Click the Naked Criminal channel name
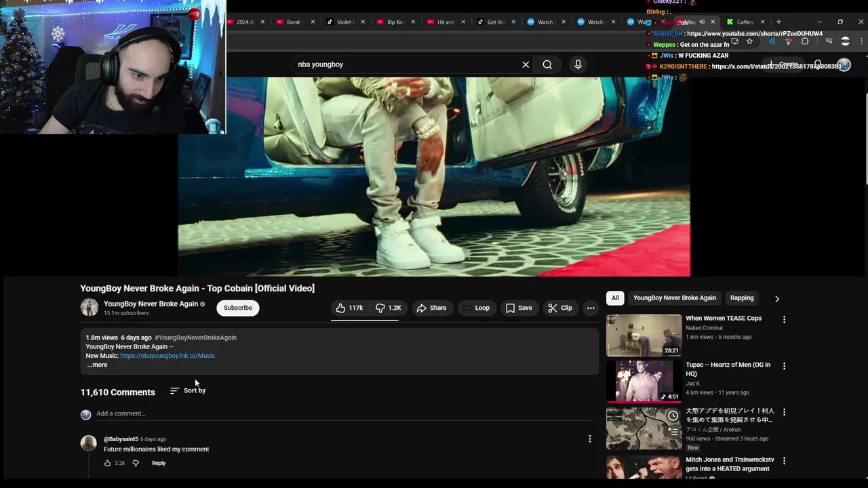This screenshot has width=868, height=488. [704, 328]
